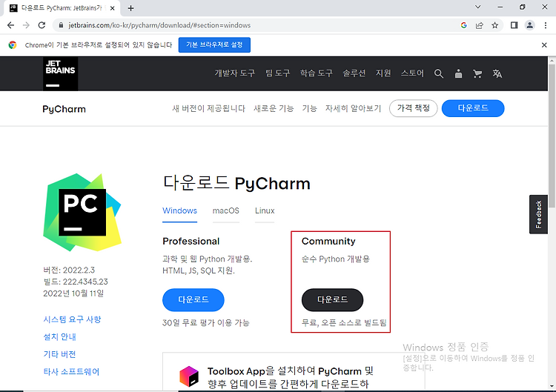Click the 2022년 10월 11일 date text
This screenshot has height=392, width=556.
73,293
